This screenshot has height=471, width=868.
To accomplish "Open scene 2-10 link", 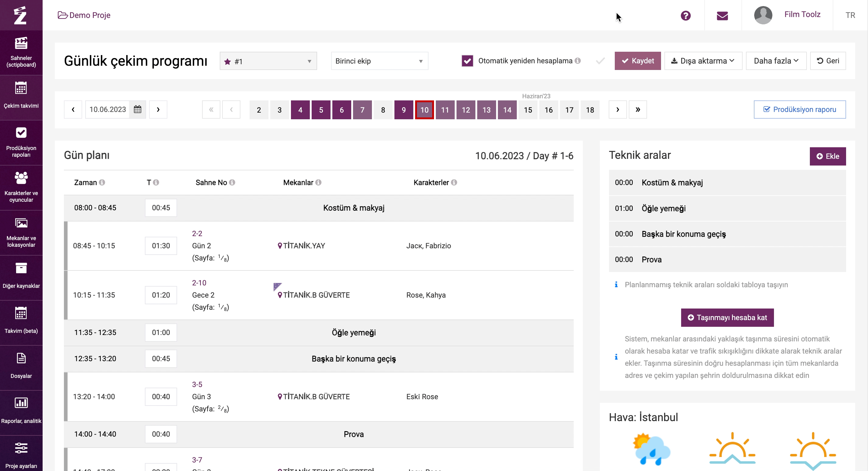I will [x=199, y=282].
